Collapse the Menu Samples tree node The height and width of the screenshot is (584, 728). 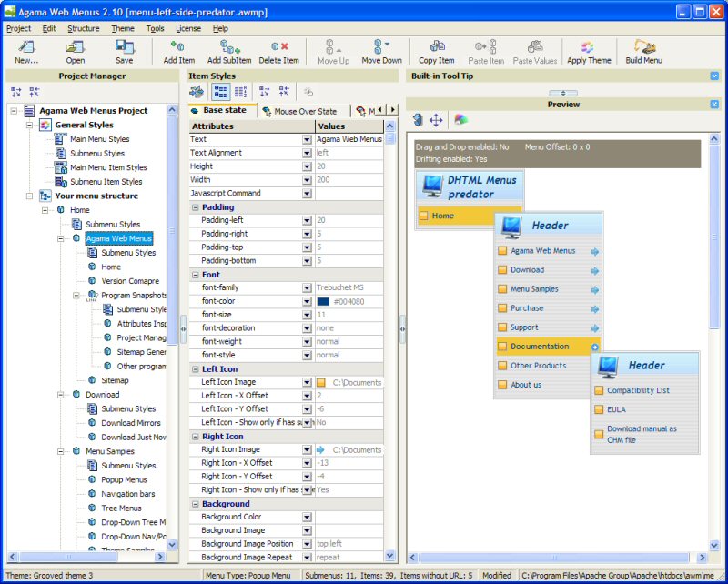(60, 451)
